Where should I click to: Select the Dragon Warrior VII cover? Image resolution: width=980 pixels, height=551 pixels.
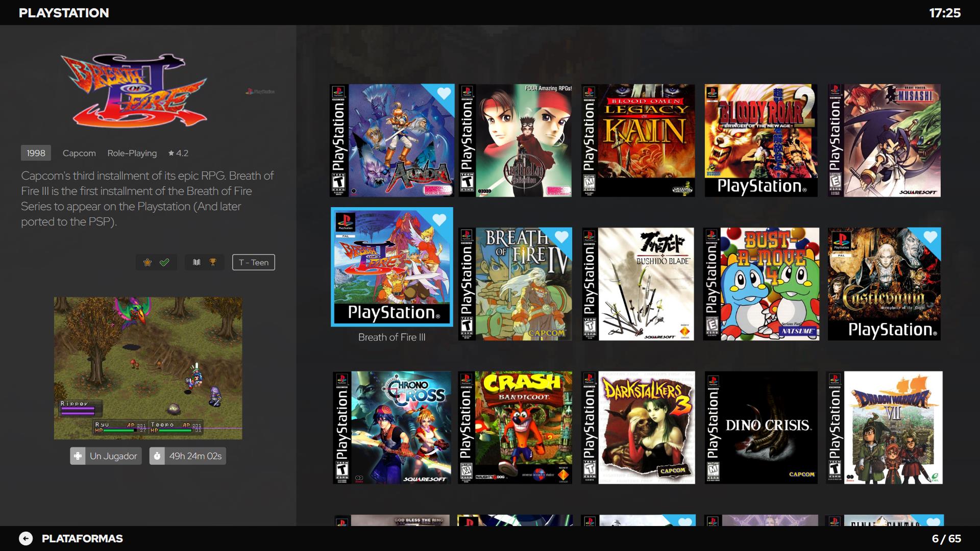pyautogui.click(x=884, y=428)
